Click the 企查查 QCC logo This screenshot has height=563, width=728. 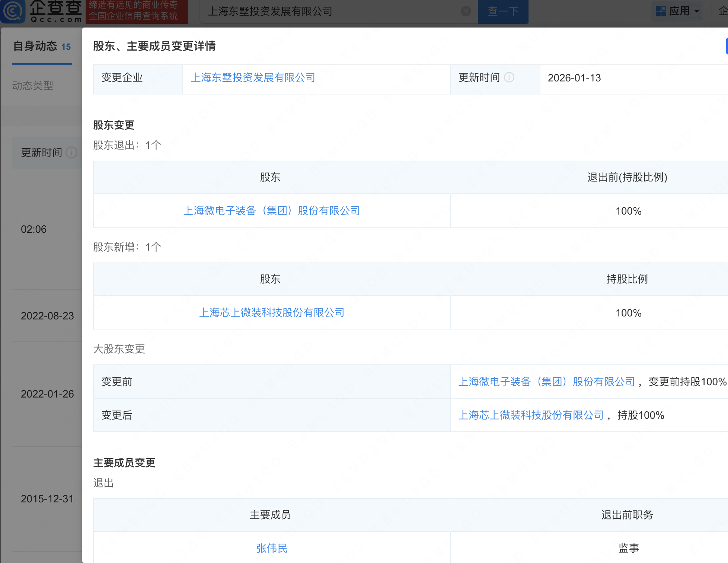pyautogui.click(x=42, y=11)
